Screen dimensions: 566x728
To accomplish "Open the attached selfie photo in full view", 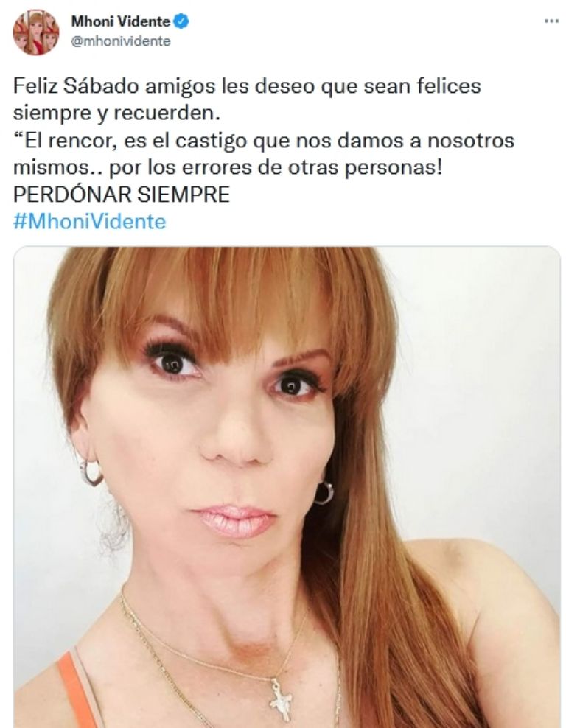I will coord(287,487).
